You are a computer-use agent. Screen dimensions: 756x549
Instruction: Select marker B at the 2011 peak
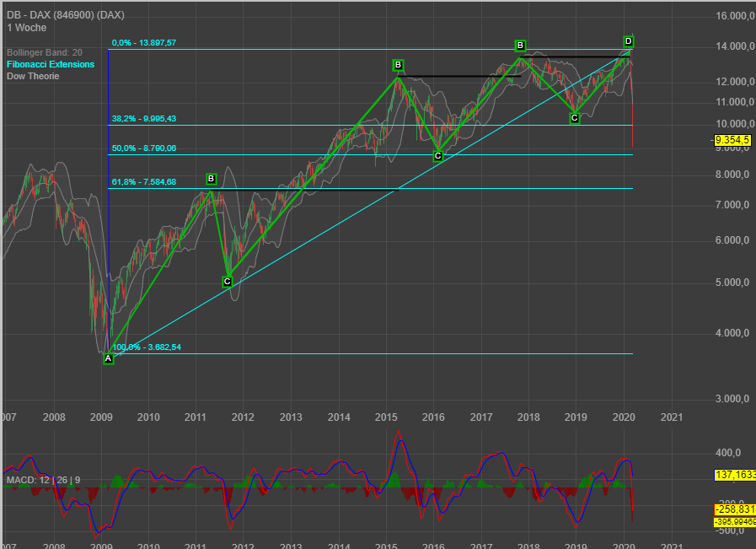(211, 178)
